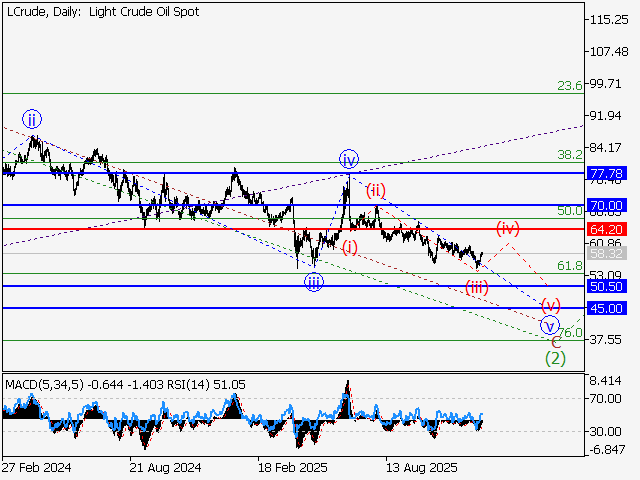640x480 pixels.
Task: Click the blue circled wave v marker
Action: pyautogui.click(x=549, y=325)
